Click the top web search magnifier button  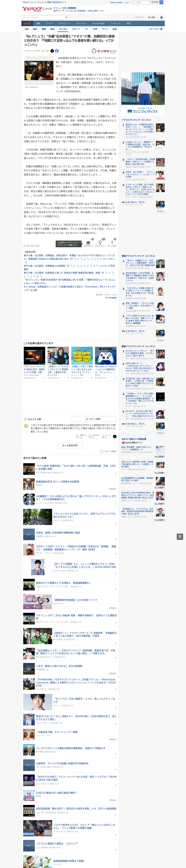pyautogui.click(x=161, y=2)
